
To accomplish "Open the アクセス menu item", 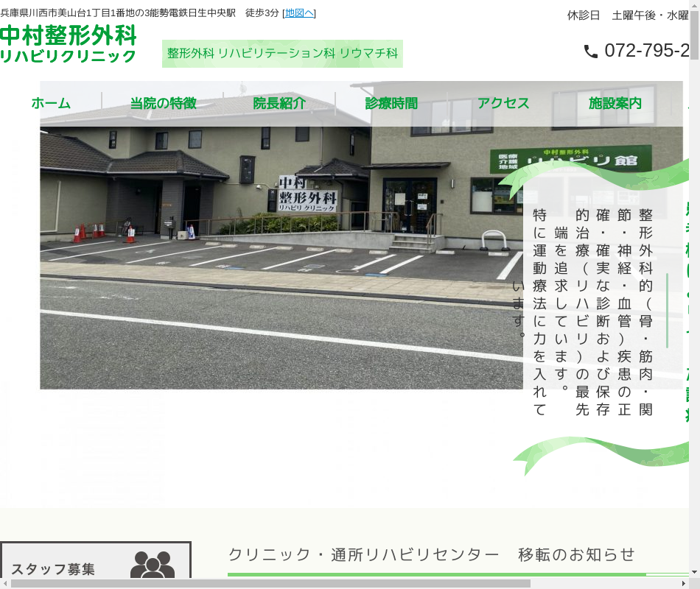I will click(x=503, y=103).
